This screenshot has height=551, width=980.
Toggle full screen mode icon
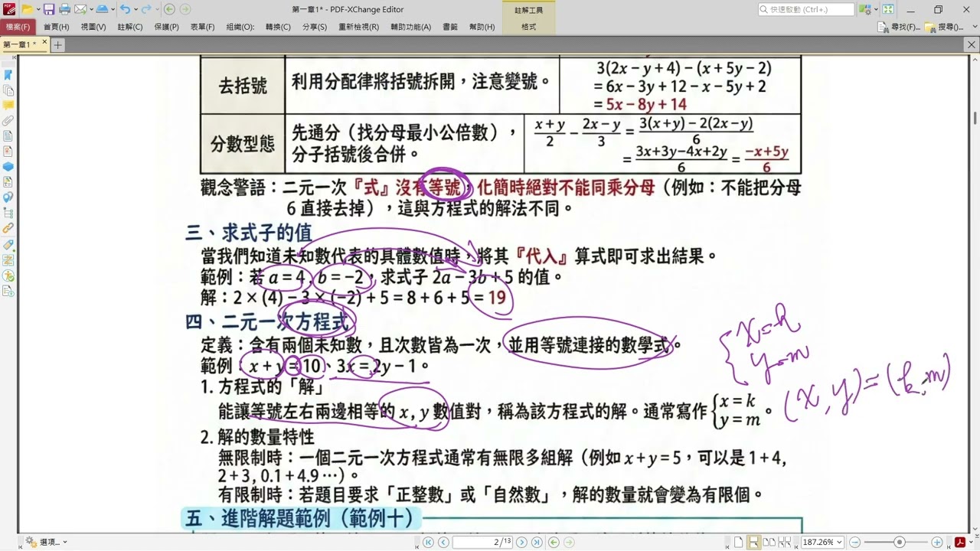888,9
